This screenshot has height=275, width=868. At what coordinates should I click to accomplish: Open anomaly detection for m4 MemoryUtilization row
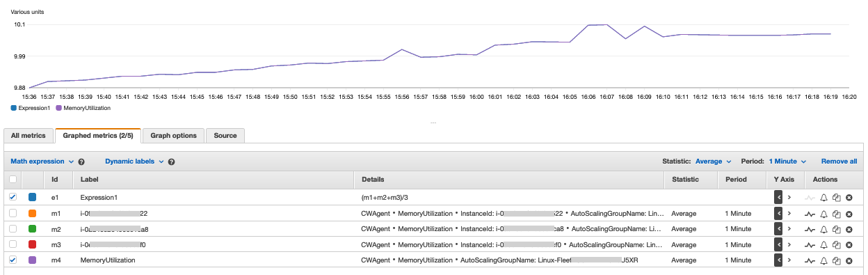click(x=810, y=260)
